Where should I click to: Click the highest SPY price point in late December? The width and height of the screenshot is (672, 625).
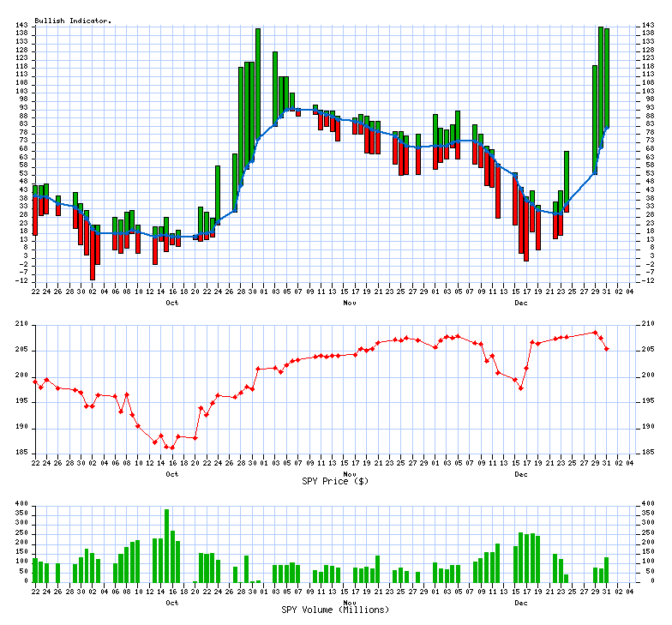(x=595, y=333)
